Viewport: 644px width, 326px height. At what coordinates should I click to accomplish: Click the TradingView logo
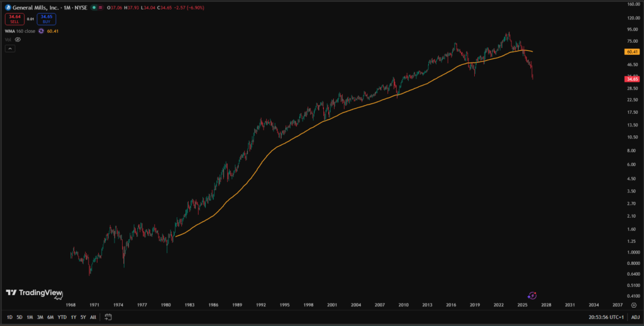[x=34, y=292]
